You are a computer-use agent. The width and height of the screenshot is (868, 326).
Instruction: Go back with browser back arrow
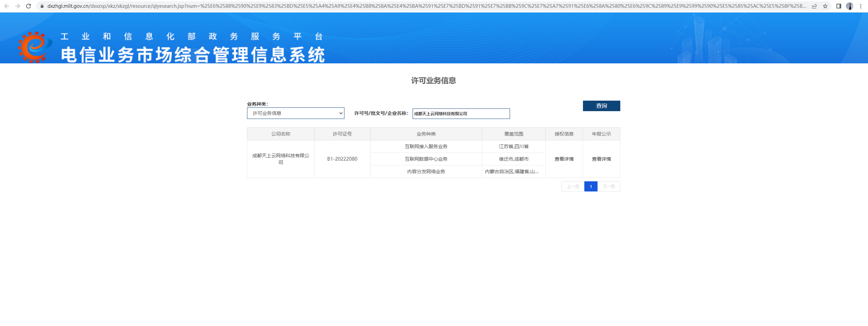tap(7, 6)
